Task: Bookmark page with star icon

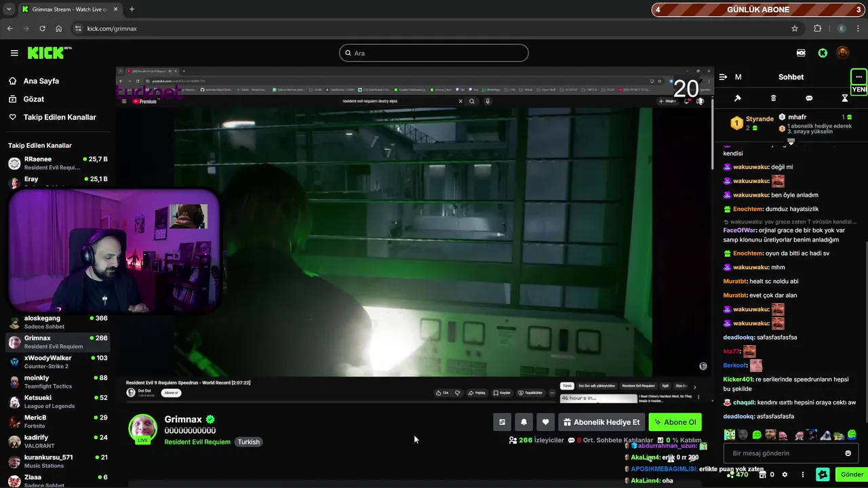Action: (x=795, y=28)
